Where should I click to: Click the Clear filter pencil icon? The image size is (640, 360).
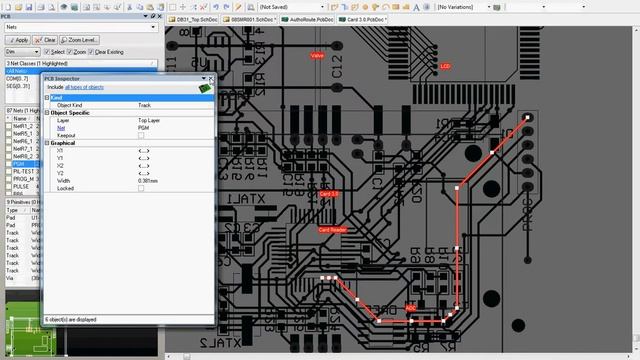tap(238, 7)
